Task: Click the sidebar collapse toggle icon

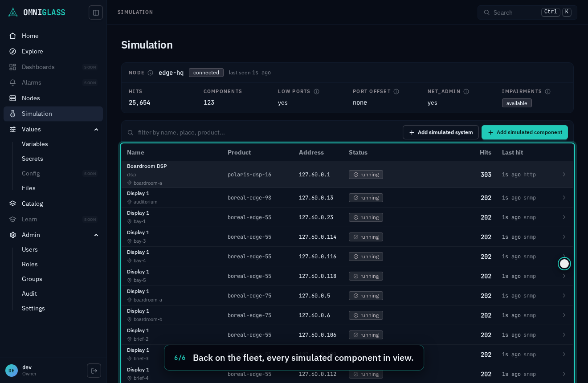Action: [x=96, y=12]
